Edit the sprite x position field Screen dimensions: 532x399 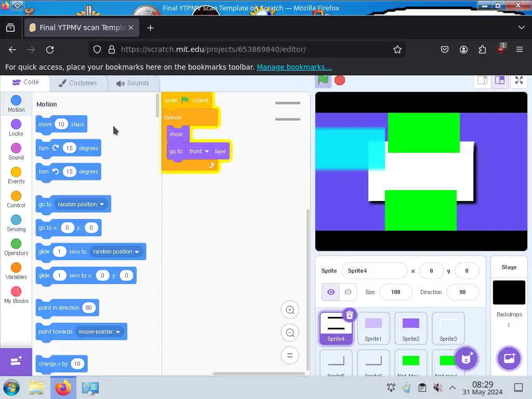point(431,271)
